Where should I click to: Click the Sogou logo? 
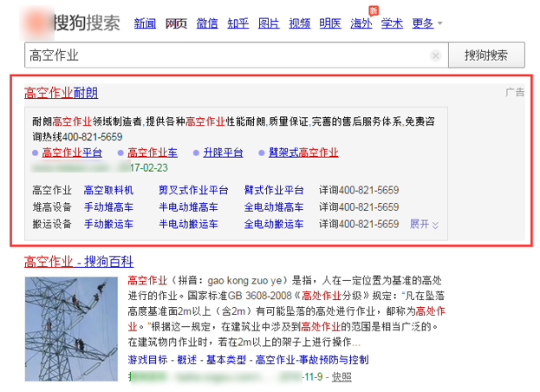[70, 23]
